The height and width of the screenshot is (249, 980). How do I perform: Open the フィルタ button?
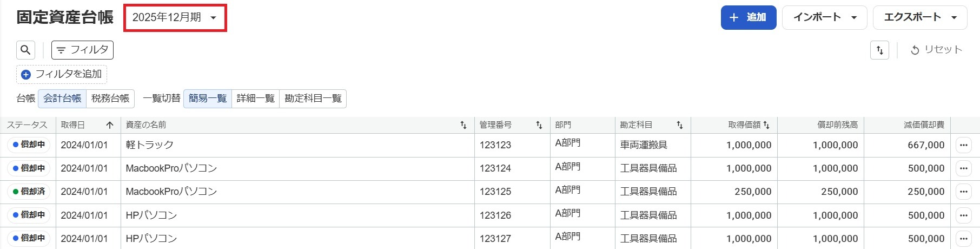[x=82, y=50]
